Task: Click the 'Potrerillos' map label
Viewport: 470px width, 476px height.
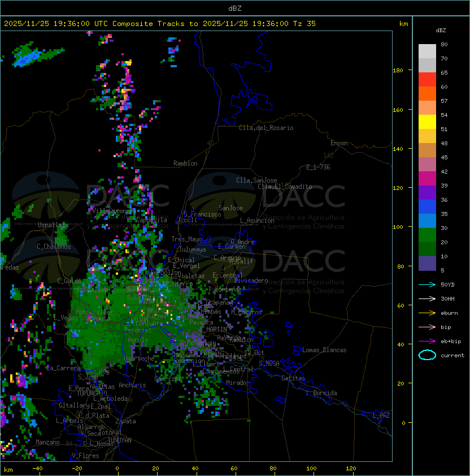Action: pyautogui.click(x=94, y=312)
